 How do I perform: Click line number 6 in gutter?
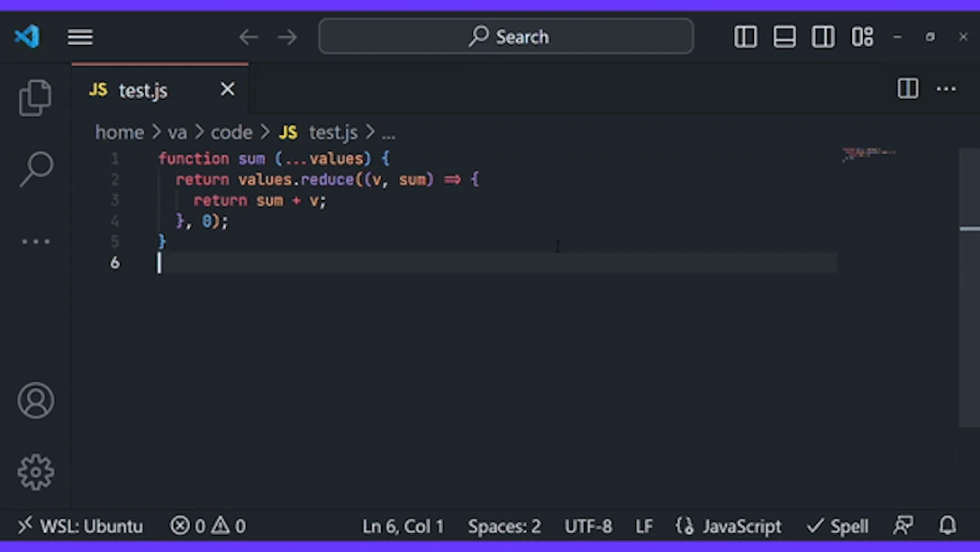coord(114,263)
